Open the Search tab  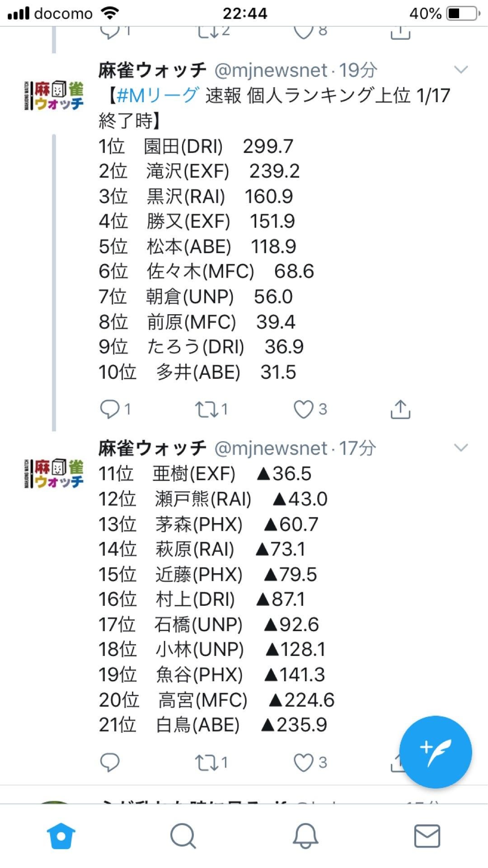(183, 835)
